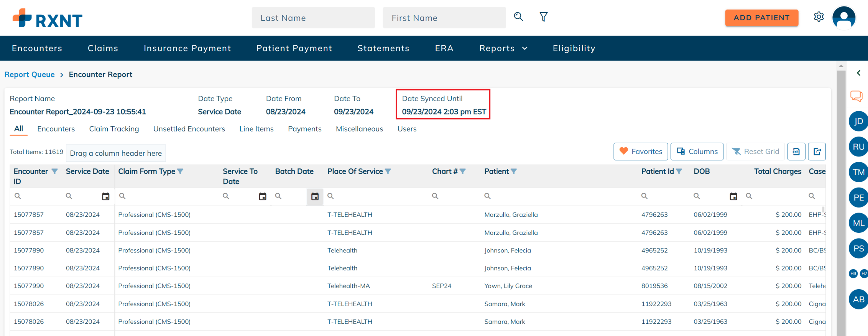Expand the Reports menu dropdown
This screenshot has height=336, width=868.
tap(503, 48)
